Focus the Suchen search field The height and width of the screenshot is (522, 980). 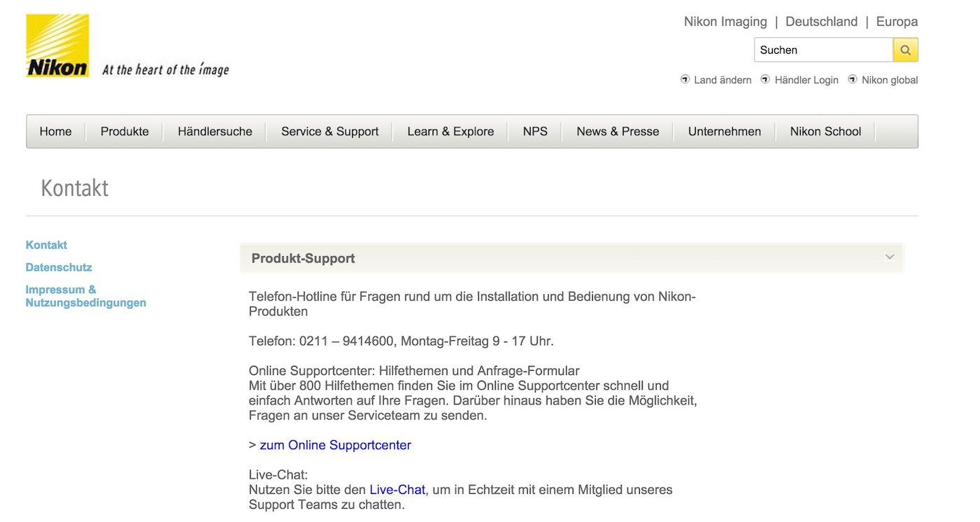822,50
